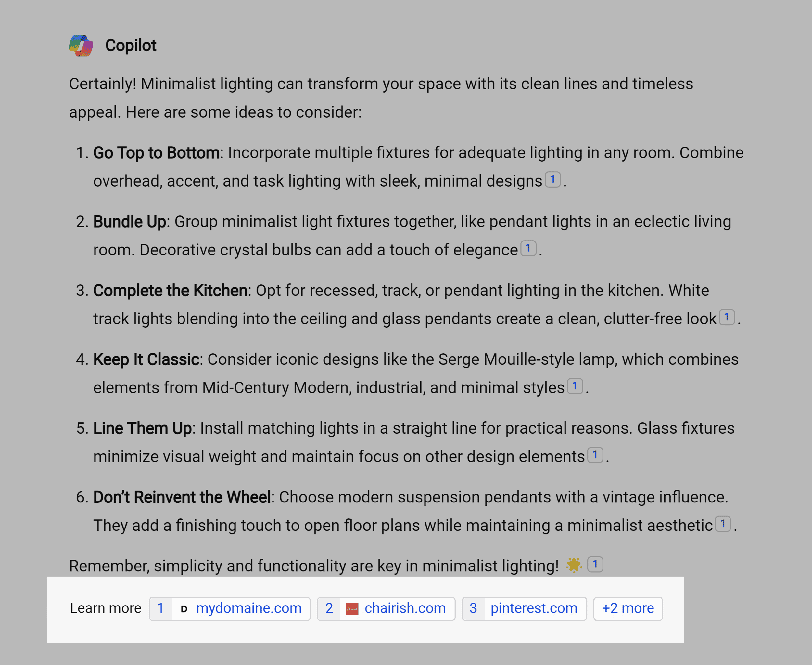
Task: Open citation 1 after 'design elements'
Action: click(x=596, y=455)
